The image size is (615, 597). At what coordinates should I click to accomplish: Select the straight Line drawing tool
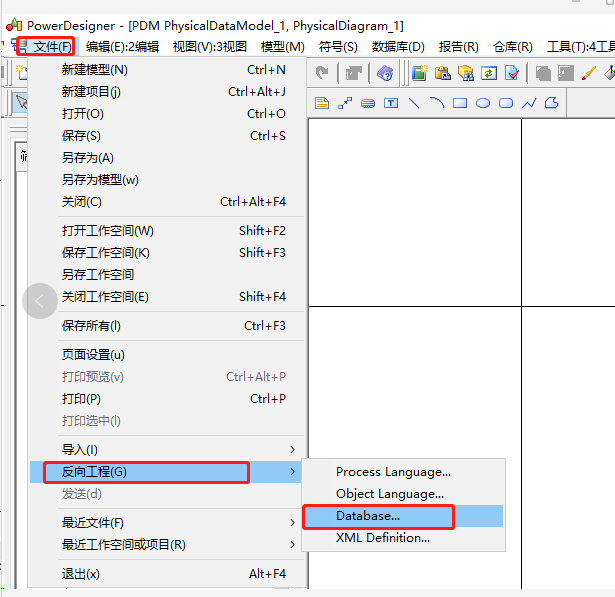pyautogui.click(x=414, y=103)
